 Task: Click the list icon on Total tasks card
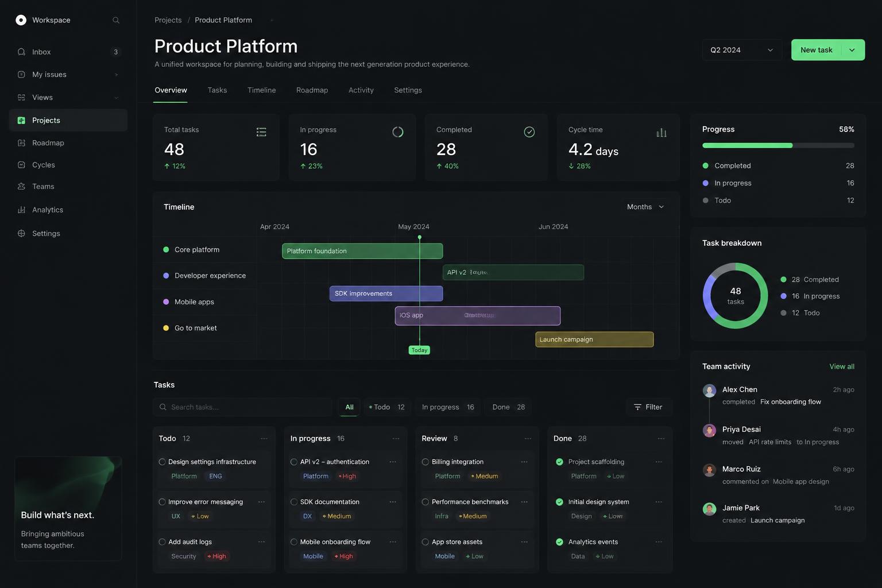pyautogui.click(x=261, y=132)
